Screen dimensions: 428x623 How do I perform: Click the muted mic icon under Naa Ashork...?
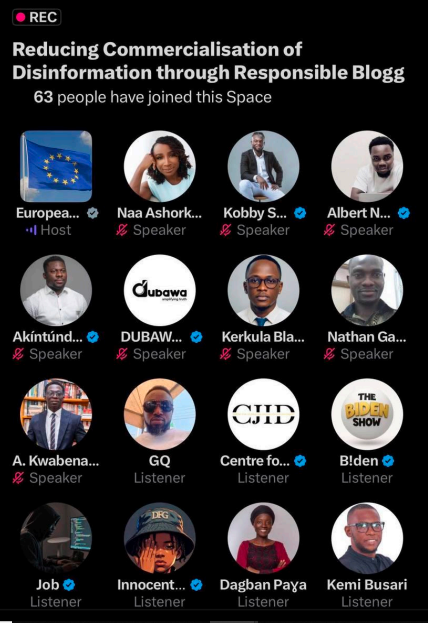(x=122, y=230)
